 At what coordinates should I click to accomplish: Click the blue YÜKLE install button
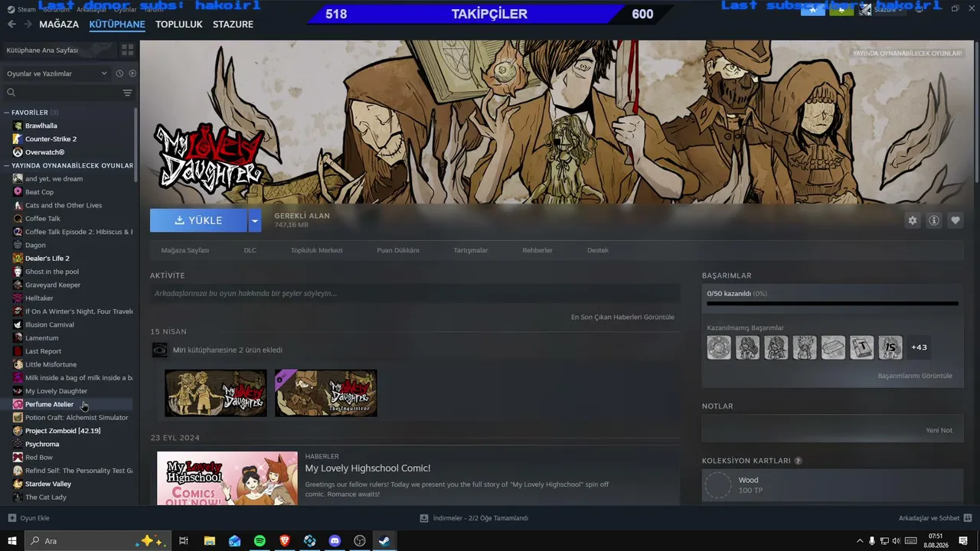click(198, 220)
